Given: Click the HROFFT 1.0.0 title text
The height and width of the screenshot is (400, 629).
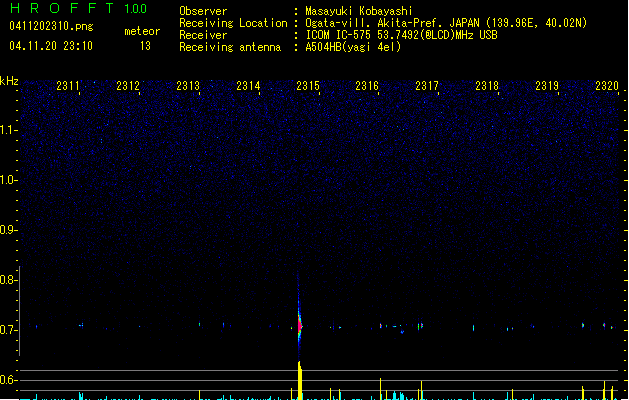Looking at the screenshot, I should click(x=78, y=8).
